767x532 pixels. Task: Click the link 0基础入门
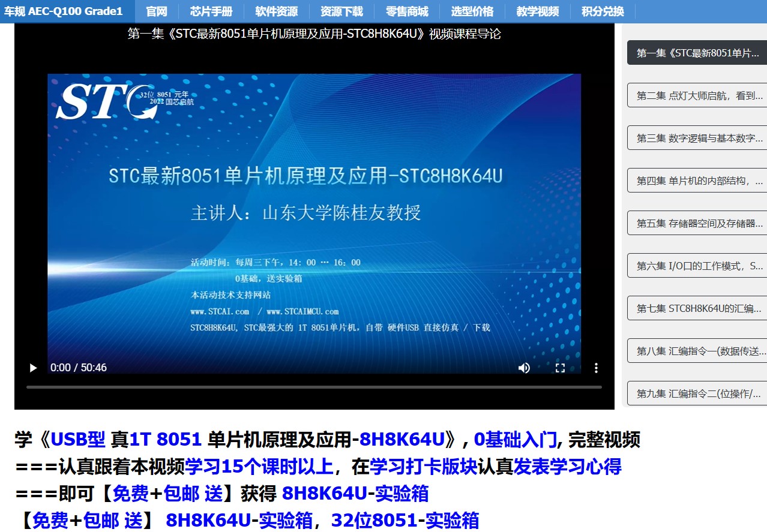[516, 440]
